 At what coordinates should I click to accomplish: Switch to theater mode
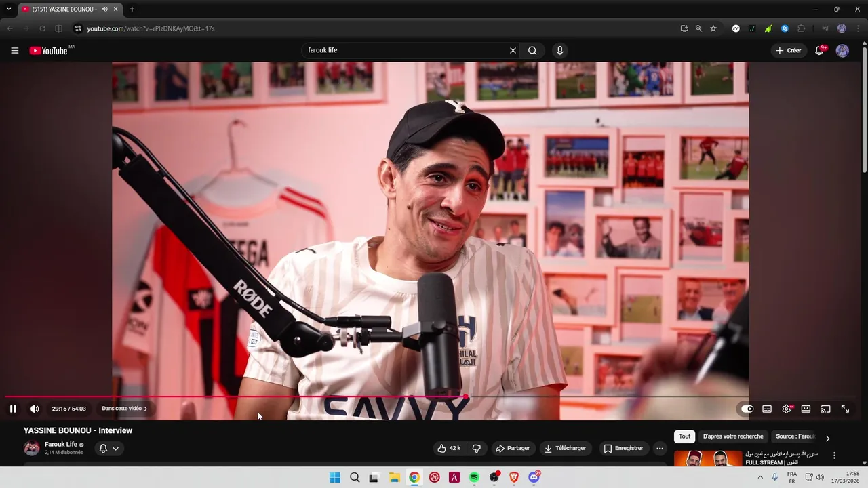[x=806, y=409]
